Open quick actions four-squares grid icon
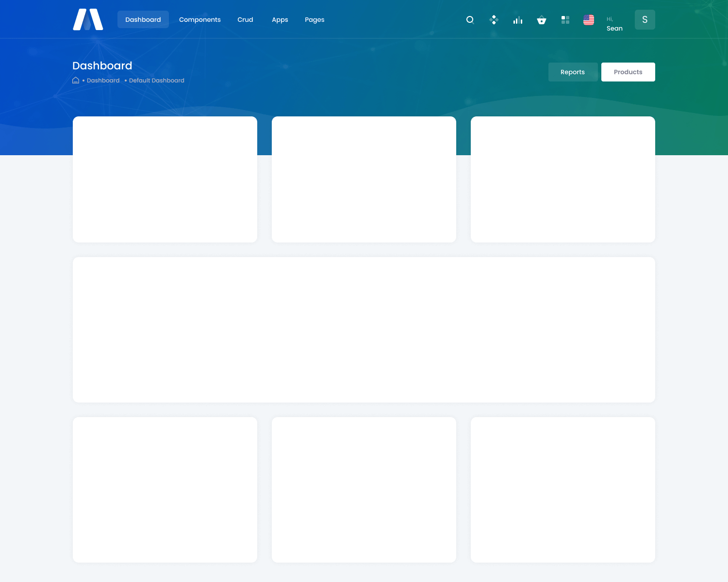Image resolution: width=728 pixels, height=582 pixels. click(565, 20)
